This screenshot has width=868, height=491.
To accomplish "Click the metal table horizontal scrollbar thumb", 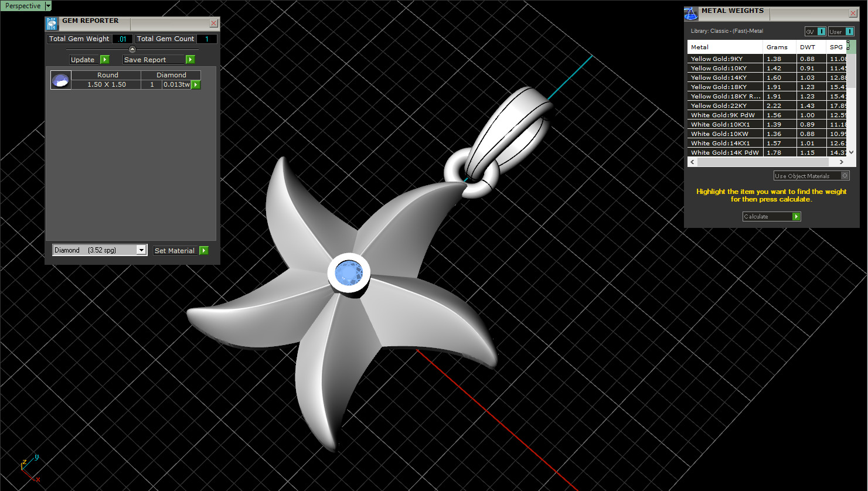I will click(x=763, y=162).
